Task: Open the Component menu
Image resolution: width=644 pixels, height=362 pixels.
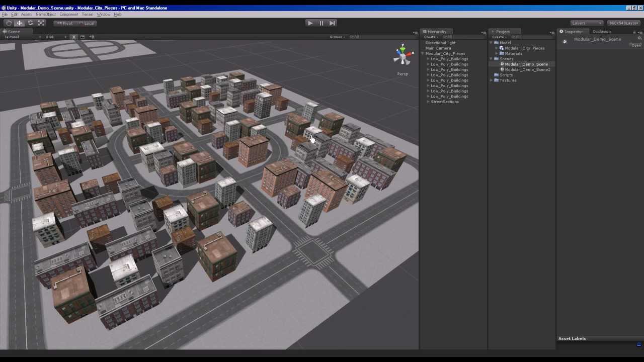Action: click(68, 14)
